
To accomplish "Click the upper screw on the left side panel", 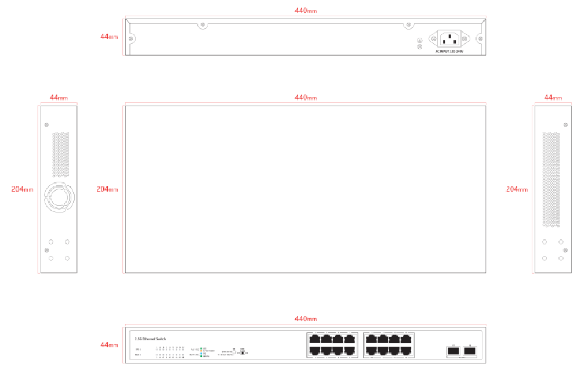I will (46, 125).
